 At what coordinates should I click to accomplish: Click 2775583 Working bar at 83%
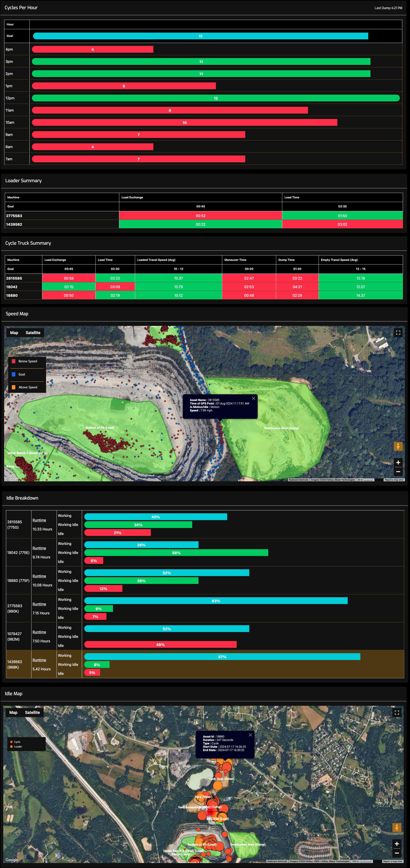pos(216,601)
